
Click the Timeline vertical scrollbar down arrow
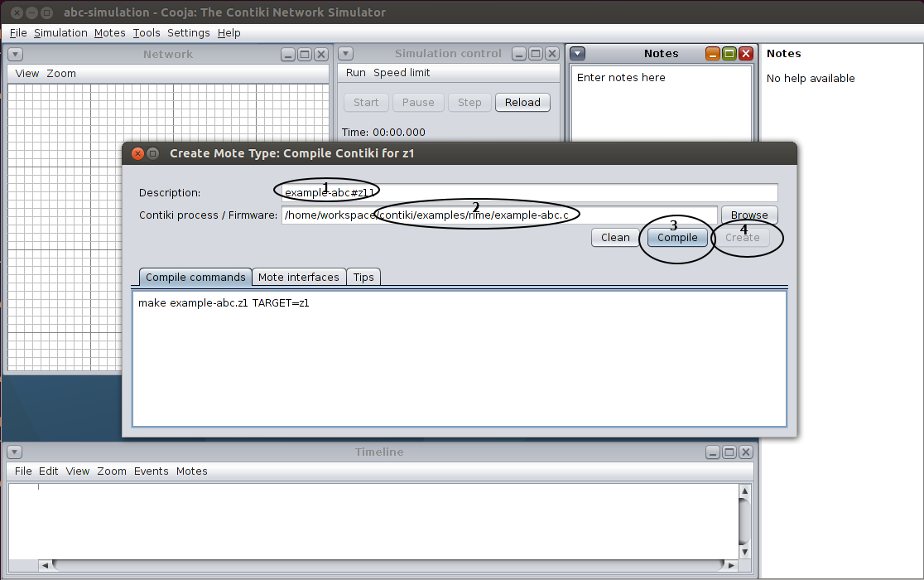(x=745, y=553)
